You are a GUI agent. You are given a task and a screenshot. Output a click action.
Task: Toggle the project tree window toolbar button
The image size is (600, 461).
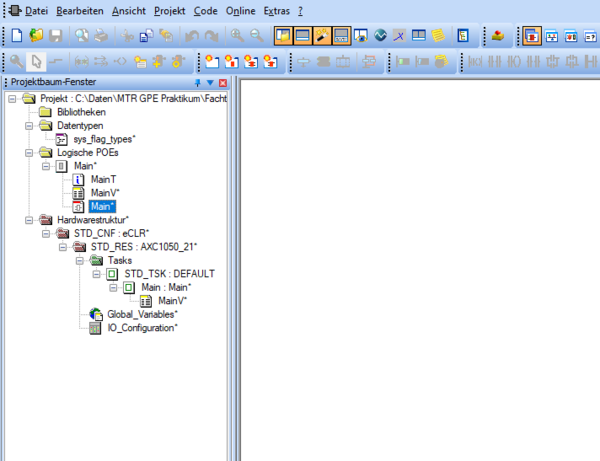click(x=283, y=37)
